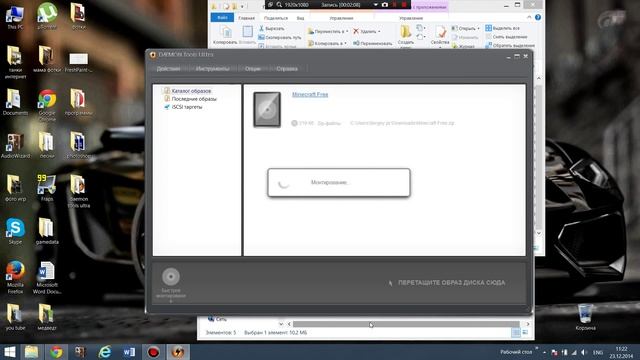Switch to Поделиться tab in Explorer ribbon
This screenshot has height=360, width=640.
[x=276, y=18]
